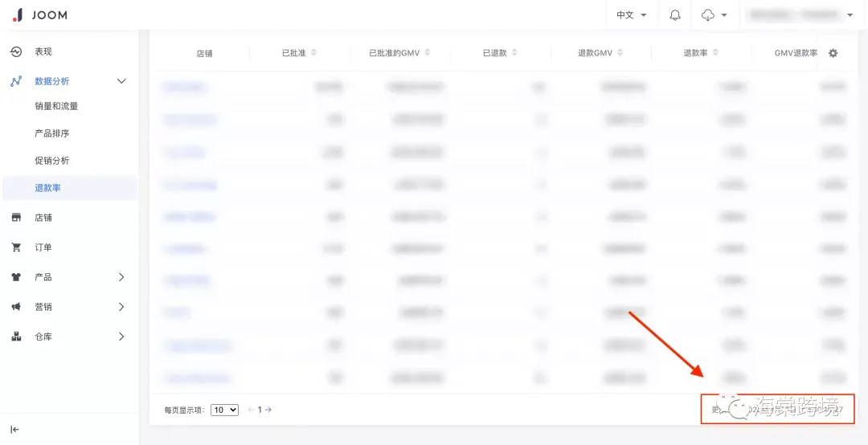This screenshot has width=868, height=445.
Task: Click the 订单 shopping cart icon
Action: (x=16, y=247)
